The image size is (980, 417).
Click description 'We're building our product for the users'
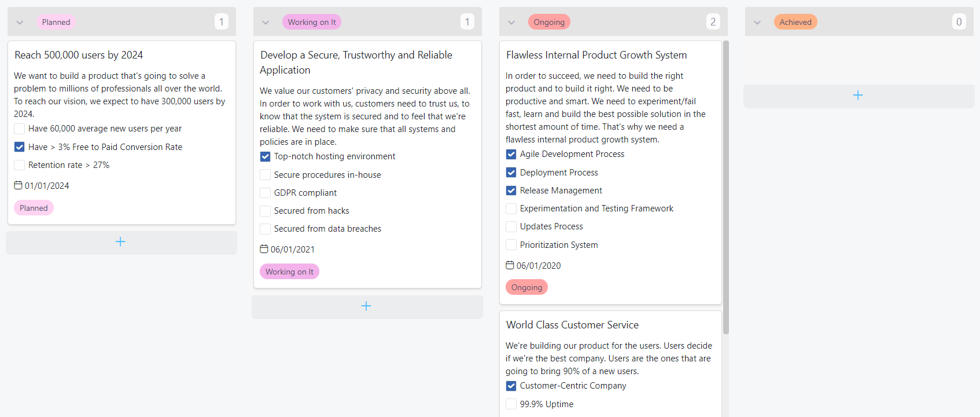(609, 359)
